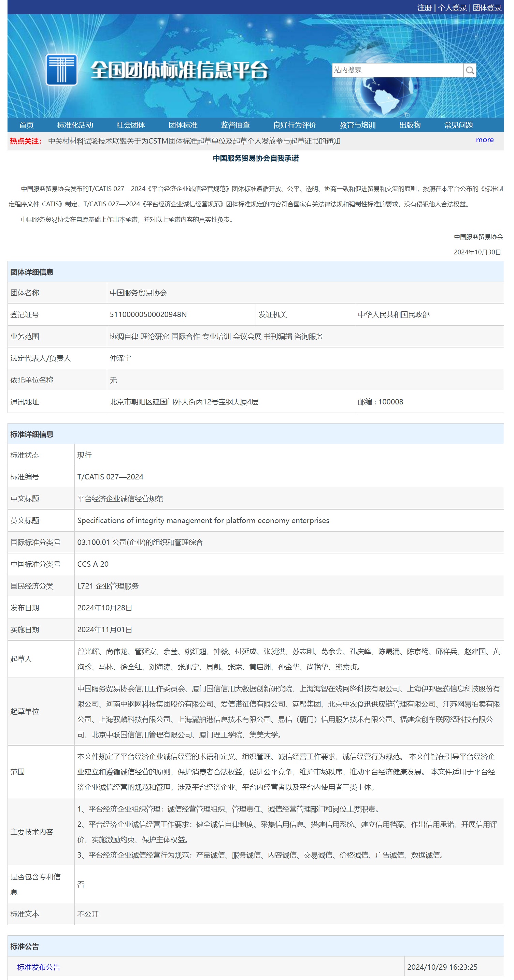514x980 pixels.
Task: Click 中华人民共和国民政部 cell
Action: 429,315
